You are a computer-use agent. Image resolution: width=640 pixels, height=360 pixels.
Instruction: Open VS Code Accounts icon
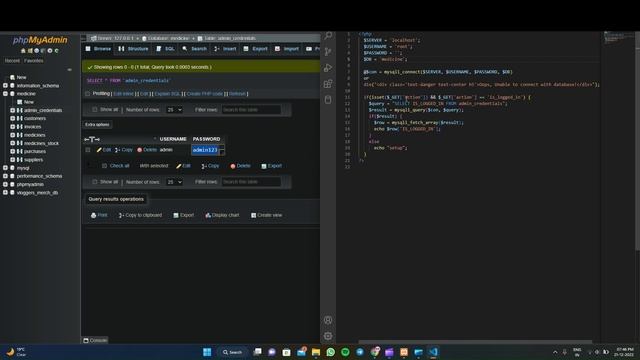point(328,320)
